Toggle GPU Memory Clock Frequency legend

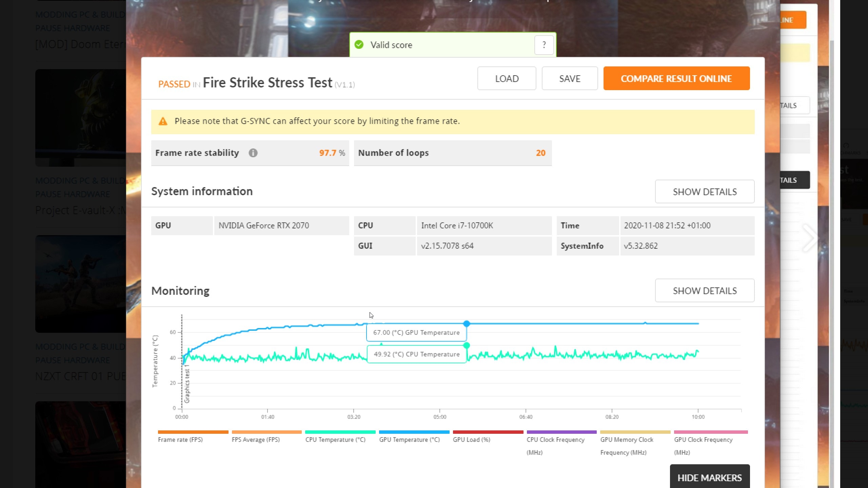point(627,440)
